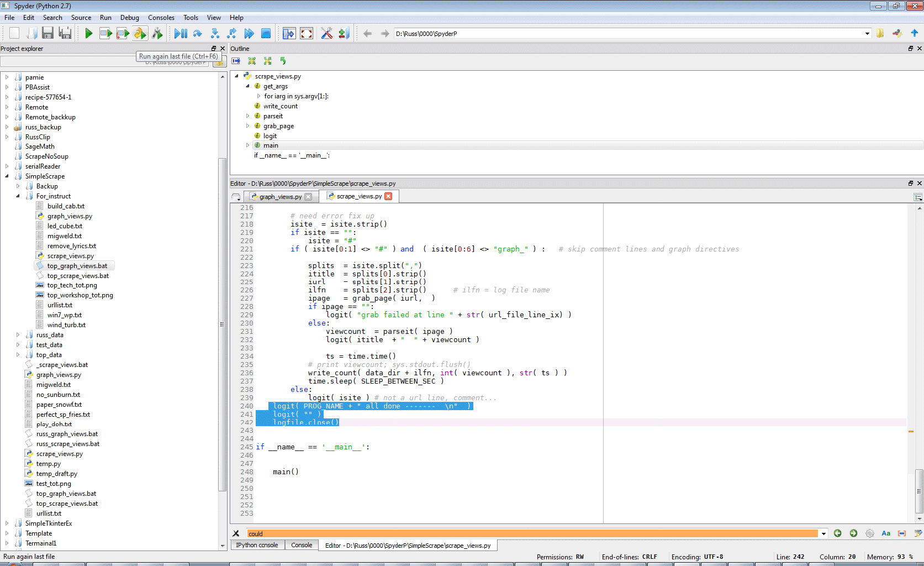Image resolution: width=924 pixels, height=566 pixels.
Task: Close the find bar with the X button
Action: [x=236, y=533]
